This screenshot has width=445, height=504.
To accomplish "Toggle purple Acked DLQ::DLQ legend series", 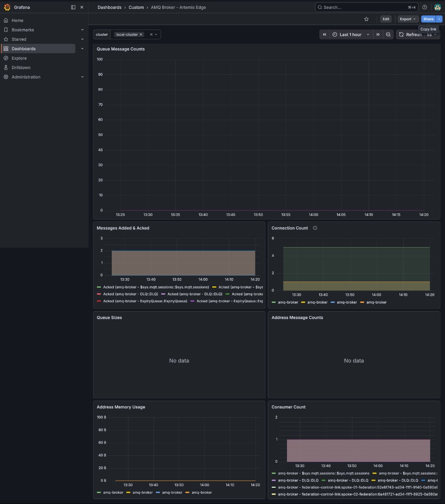I will [195, 294].
